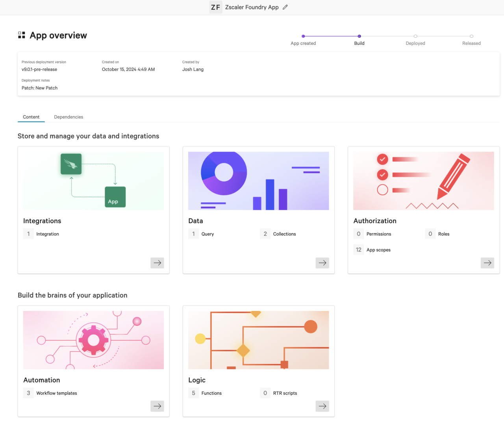Click the 1 Integration count entry
This screenshot has height=425, width=504.
[x=41, y=234]
